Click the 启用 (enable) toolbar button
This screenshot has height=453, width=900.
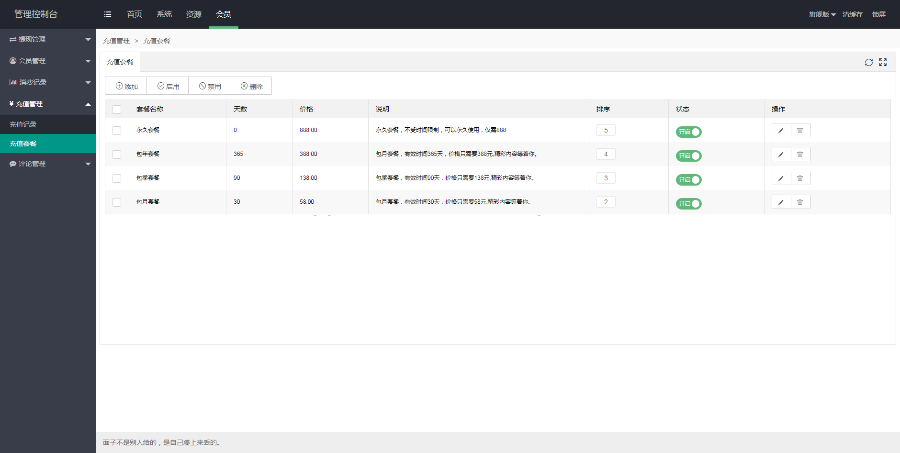tap(168, 86)
